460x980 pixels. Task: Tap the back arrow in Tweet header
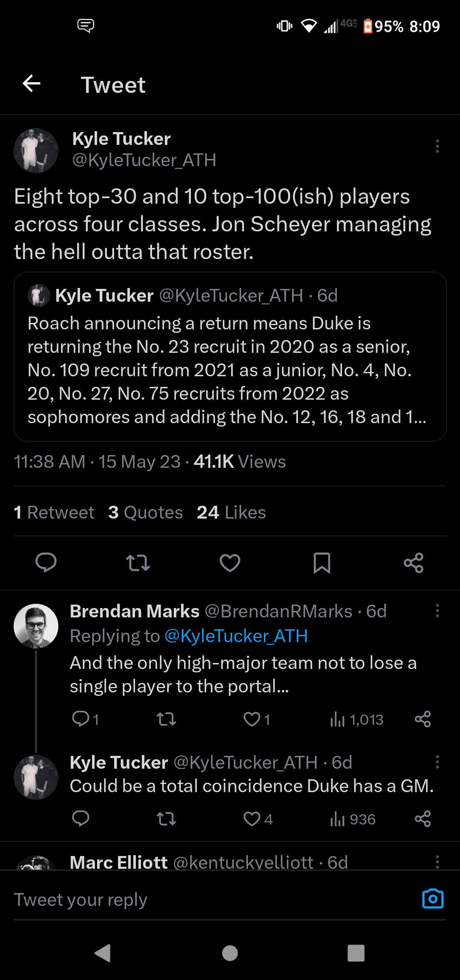[32, 84]
